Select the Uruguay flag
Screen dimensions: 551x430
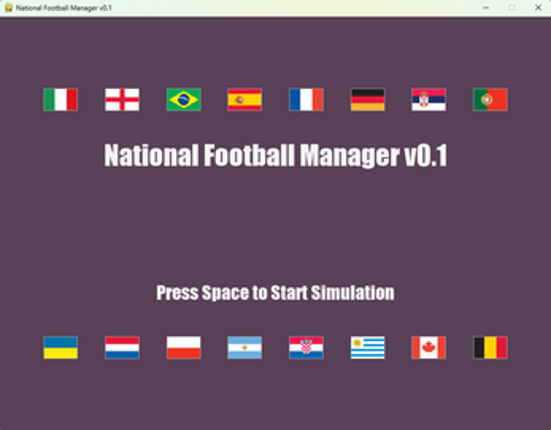coord(368,347)
